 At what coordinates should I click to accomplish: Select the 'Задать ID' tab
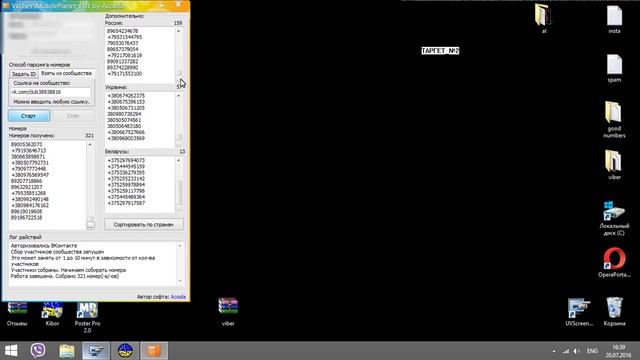[24, 74]
